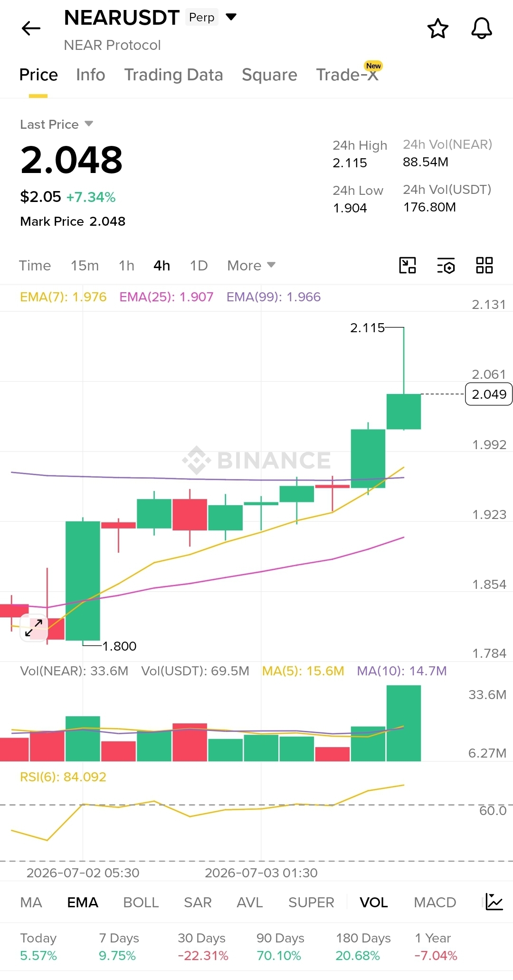Image resolution: width=513 pixels, height=980 pixels.
Task: Enable the MACD sub-indicator
Action: tap(435, 903)
